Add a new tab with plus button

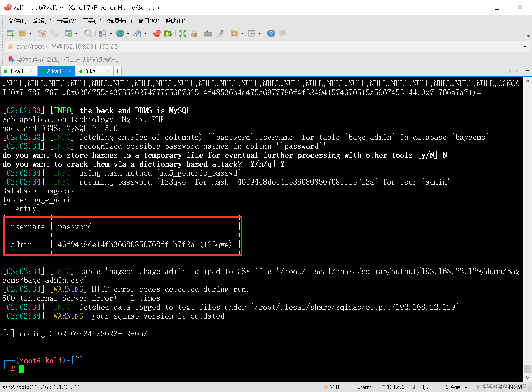pos(118,71)
